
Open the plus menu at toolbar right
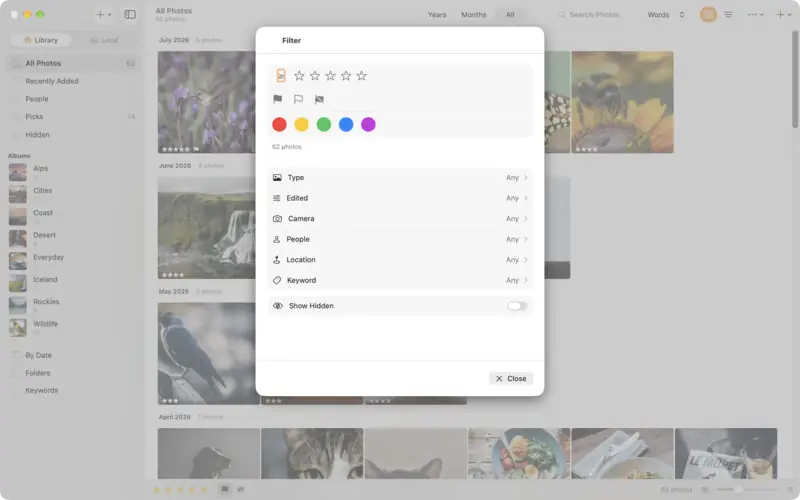[x=784, y=15]
